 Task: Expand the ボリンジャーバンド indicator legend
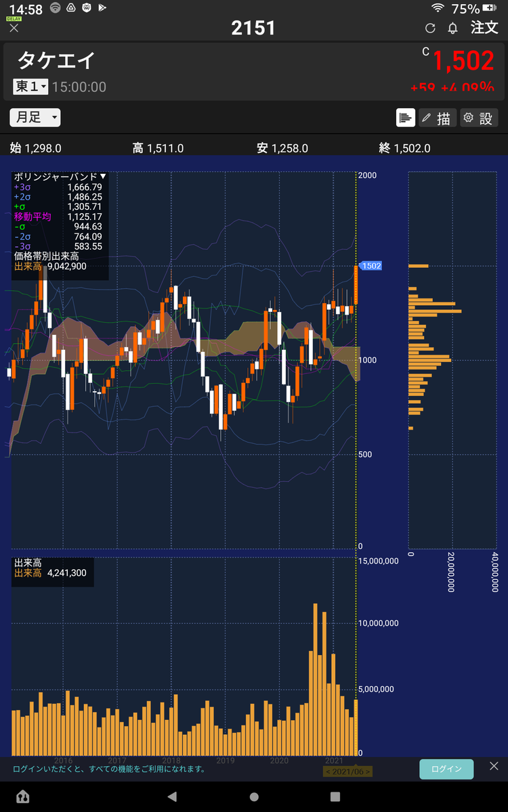60,176
